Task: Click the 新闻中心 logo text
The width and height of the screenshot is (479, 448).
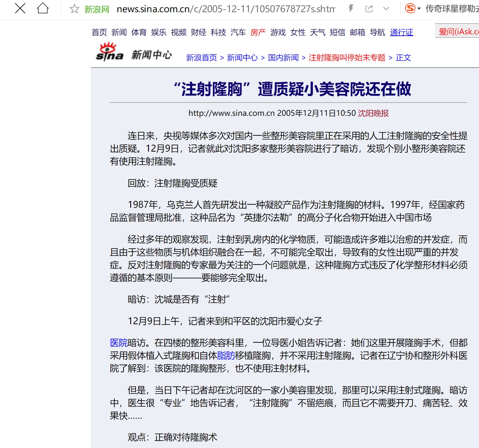Action: (152, 55)
